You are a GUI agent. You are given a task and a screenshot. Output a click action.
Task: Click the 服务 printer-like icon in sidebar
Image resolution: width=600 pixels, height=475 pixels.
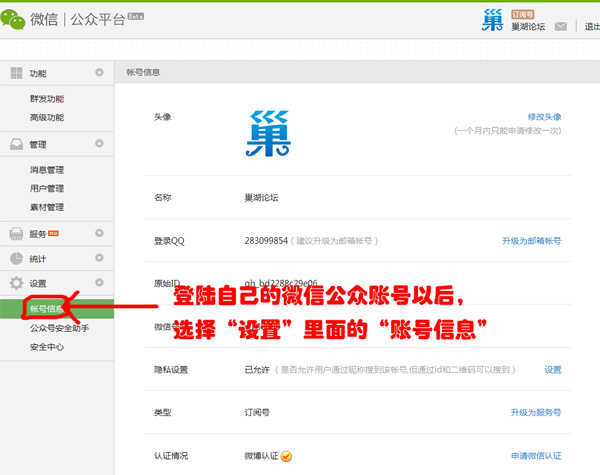[x=16, y=233]
